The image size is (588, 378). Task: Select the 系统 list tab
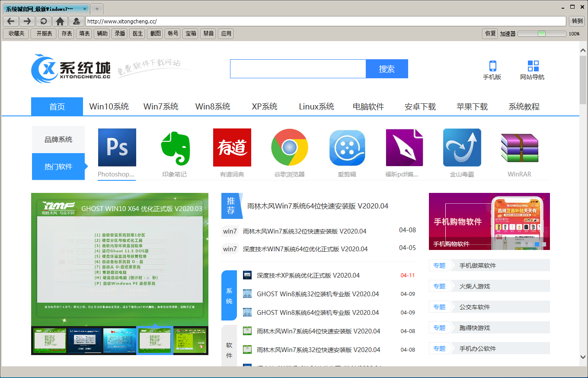coord(229,295)
